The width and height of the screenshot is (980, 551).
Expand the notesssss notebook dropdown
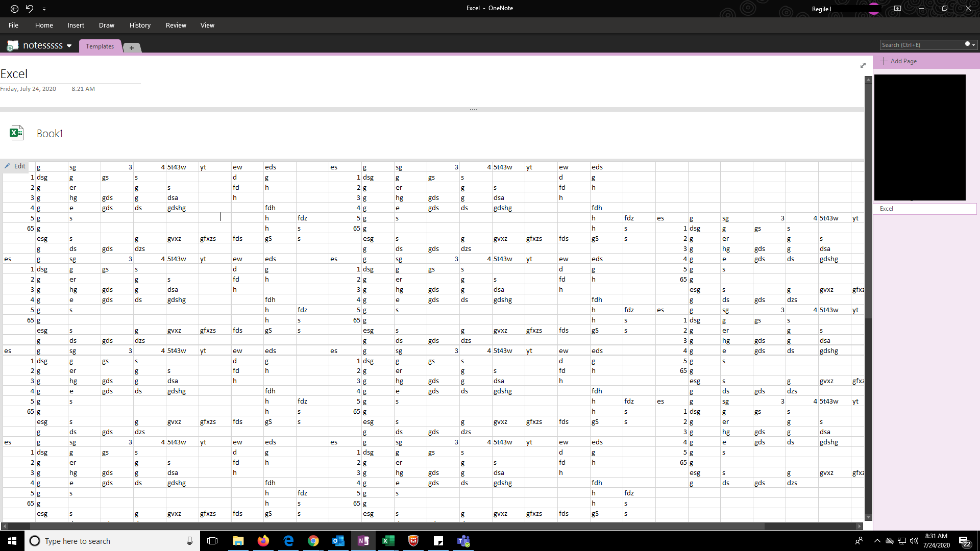tap(69, 46)
